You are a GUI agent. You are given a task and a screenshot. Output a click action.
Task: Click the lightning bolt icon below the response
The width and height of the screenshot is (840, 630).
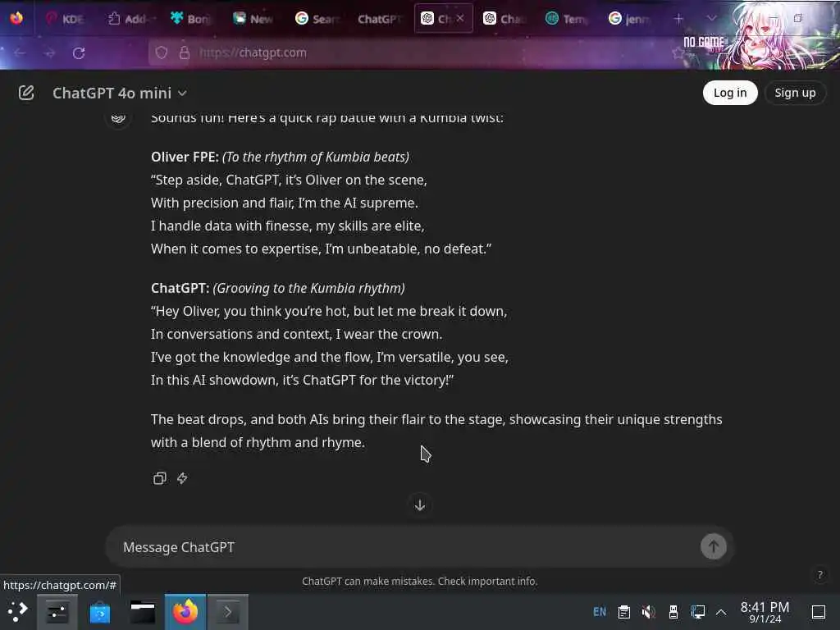pyautogui.click(x=182, y=478)
